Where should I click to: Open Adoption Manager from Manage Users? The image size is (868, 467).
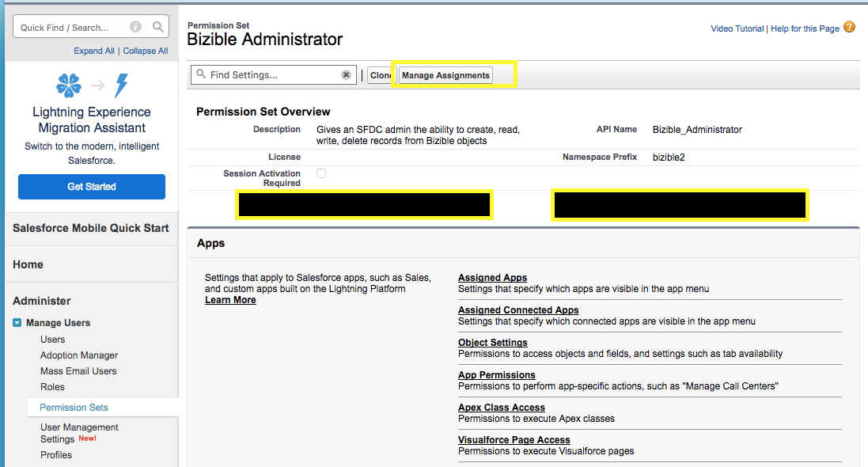point(78,355)
